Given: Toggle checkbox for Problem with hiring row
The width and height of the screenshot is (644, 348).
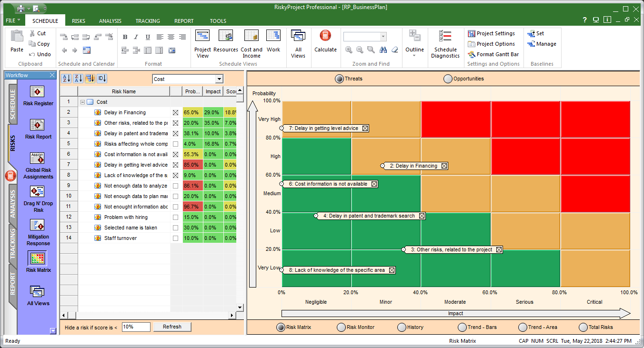Looking at the screenshot, I should pos(176,217).
